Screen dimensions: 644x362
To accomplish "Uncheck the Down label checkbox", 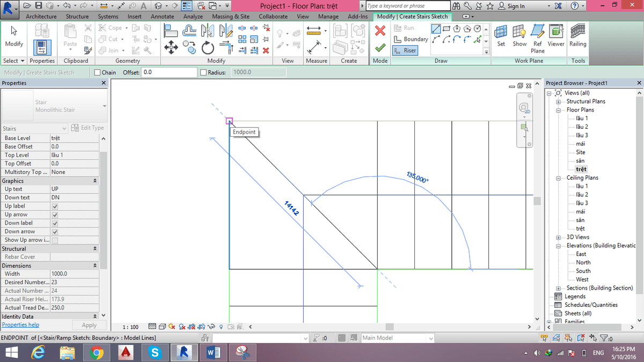I will 55,224.
